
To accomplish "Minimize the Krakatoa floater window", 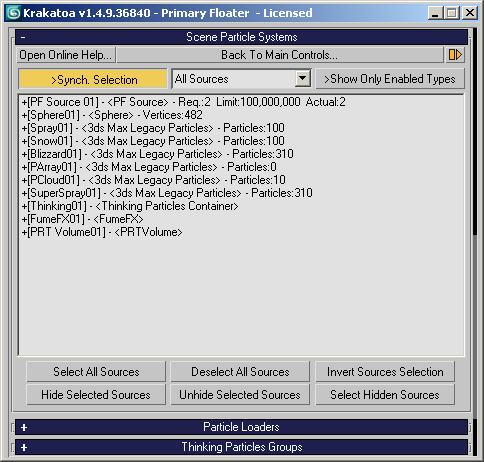I will click(435, 13).
